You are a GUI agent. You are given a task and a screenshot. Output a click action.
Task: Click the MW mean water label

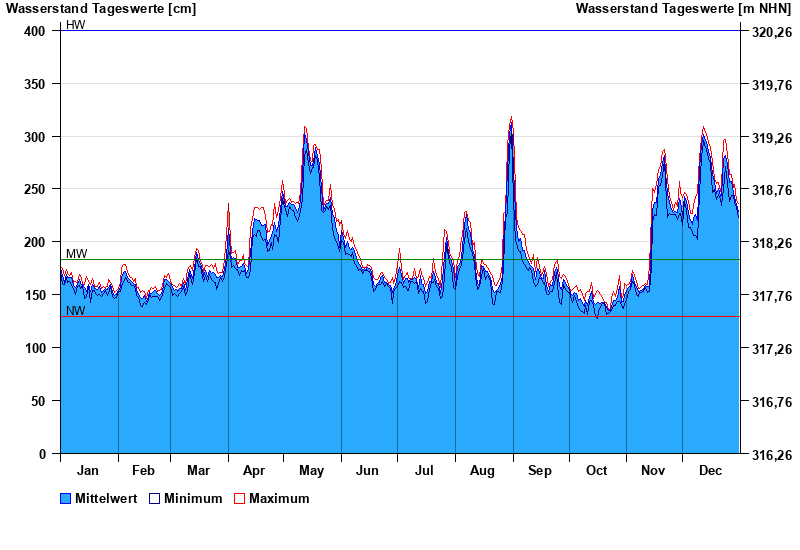[x=76, y=254]
